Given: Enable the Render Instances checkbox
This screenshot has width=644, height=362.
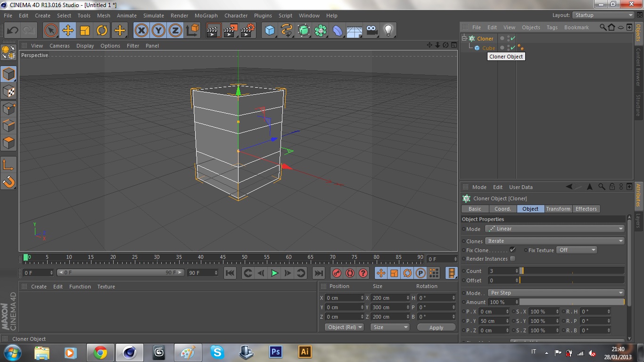Looking at the screenshot, I should 513,259.
